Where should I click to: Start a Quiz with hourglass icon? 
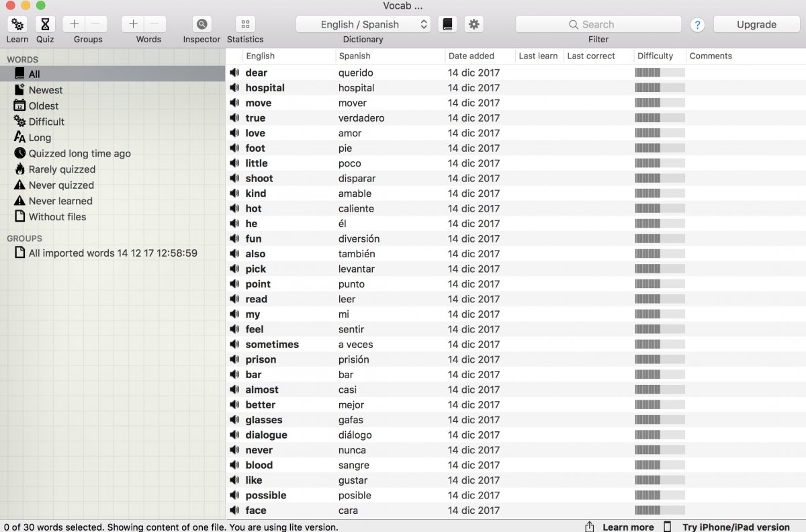click(x=45, y=24)
